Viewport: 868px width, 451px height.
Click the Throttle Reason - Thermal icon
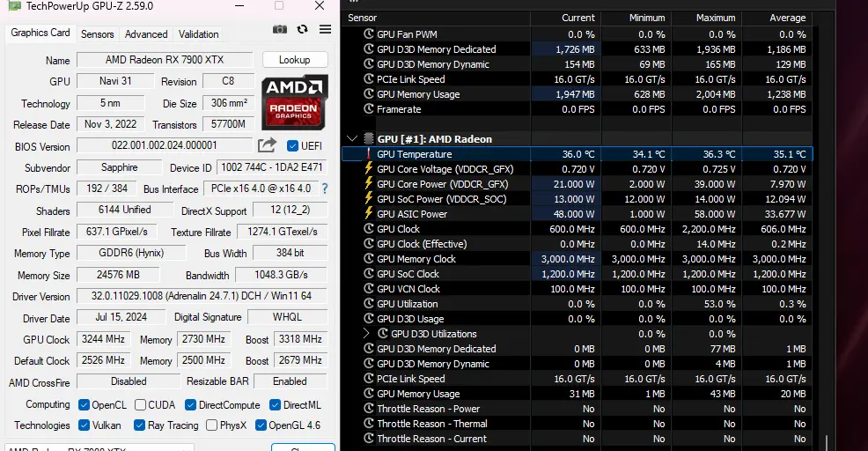tap(369, 424)
